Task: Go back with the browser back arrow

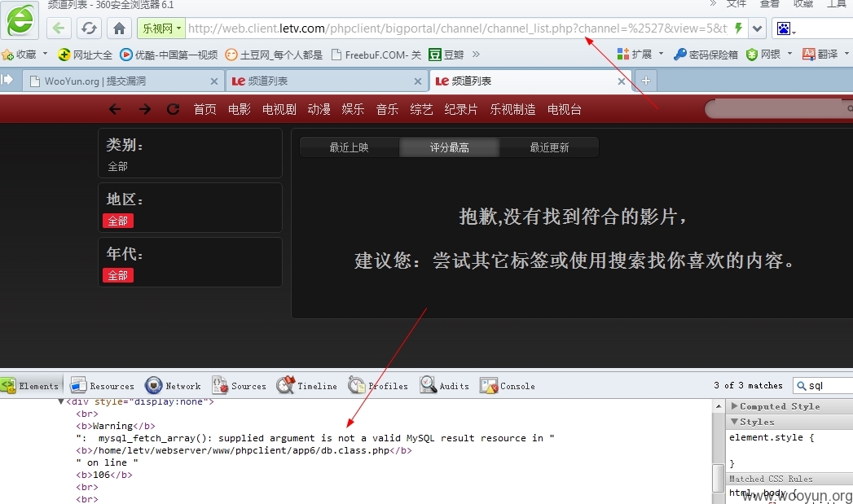Action: (59, 28)
